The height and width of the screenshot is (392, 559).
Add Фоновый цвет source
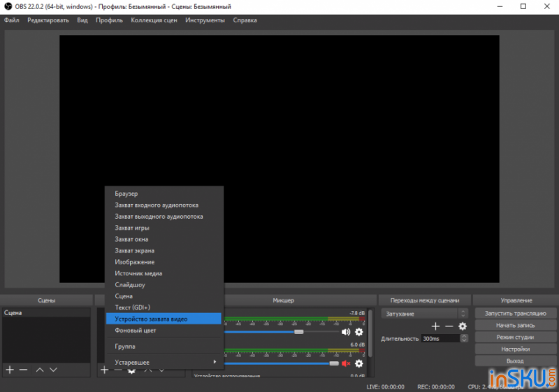click(x=164, y=331)
